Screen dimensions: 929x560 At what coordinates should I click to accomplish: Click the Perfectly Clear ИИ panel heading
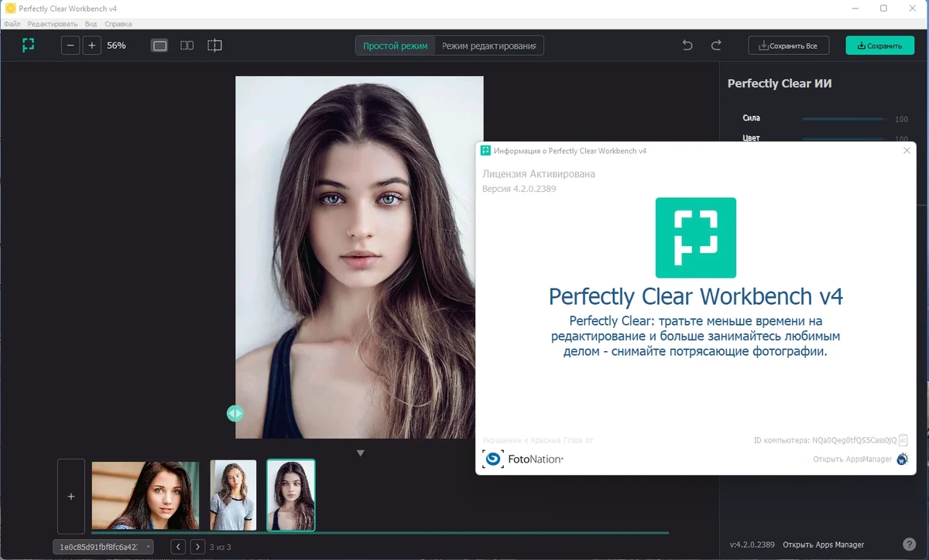[x=780, y=84]
